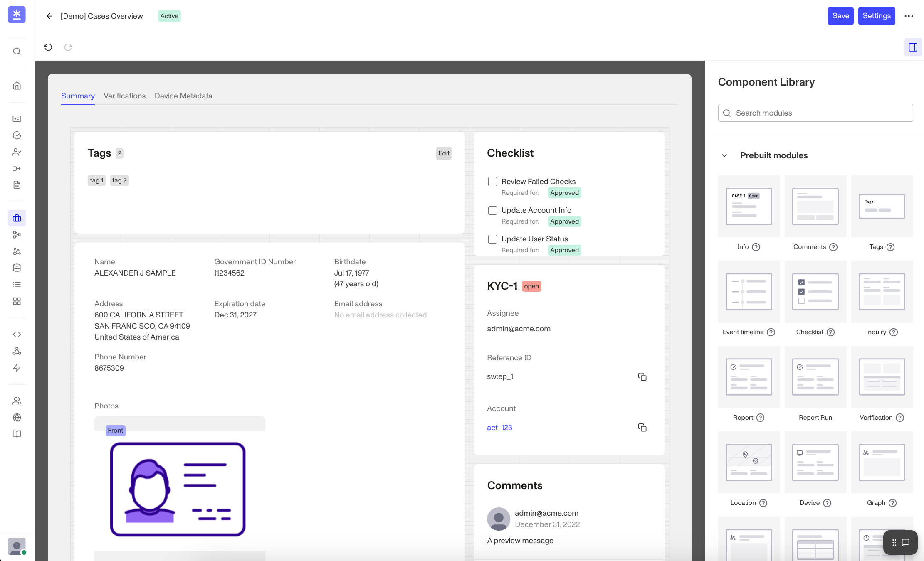Click the KYC-1 open status badge

click(531, 286)
